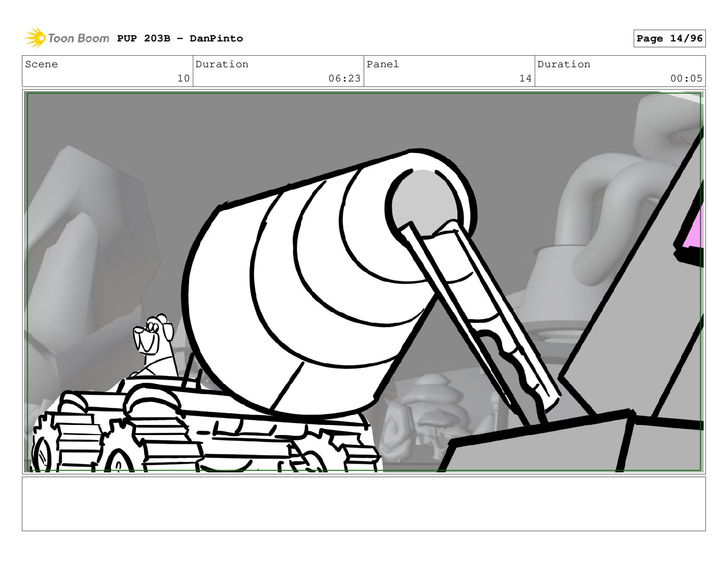Select the panel number value '14'

point(526,78)
